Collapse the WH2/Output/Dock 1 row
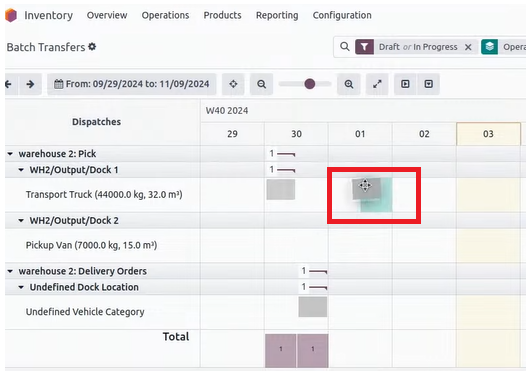This screenshot has height=373, width=527. (x=21, y=170)
